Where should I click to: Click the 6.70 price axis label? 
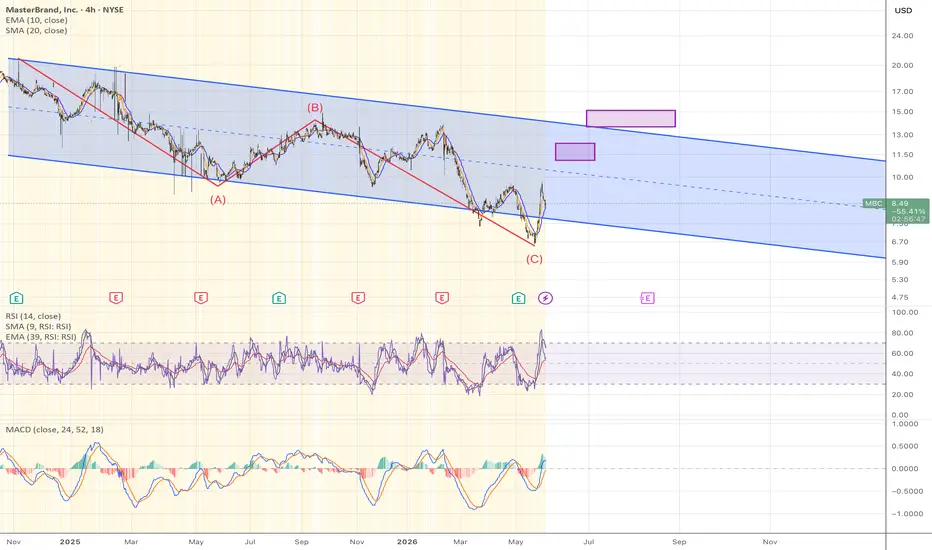tap(900, 242)
